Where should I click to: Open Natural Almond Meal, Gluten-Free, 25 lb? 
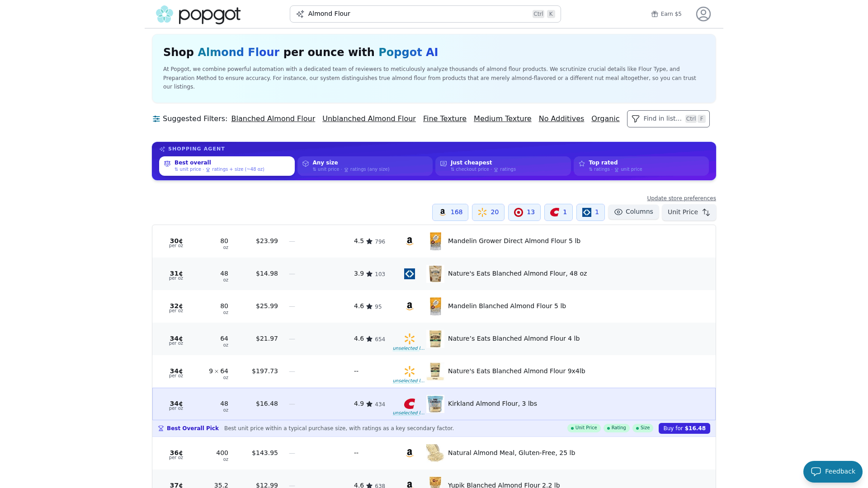tap(511, 453)
